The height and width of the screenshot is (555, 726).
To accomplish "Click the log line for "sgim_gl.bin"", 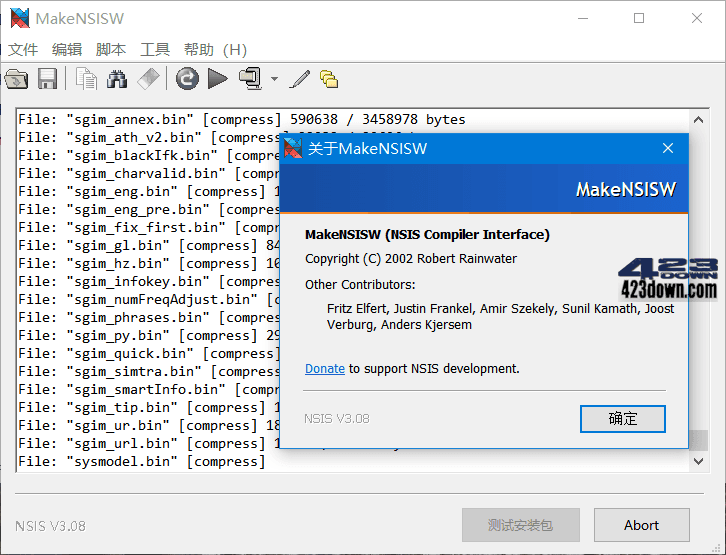I will point(149,245).
